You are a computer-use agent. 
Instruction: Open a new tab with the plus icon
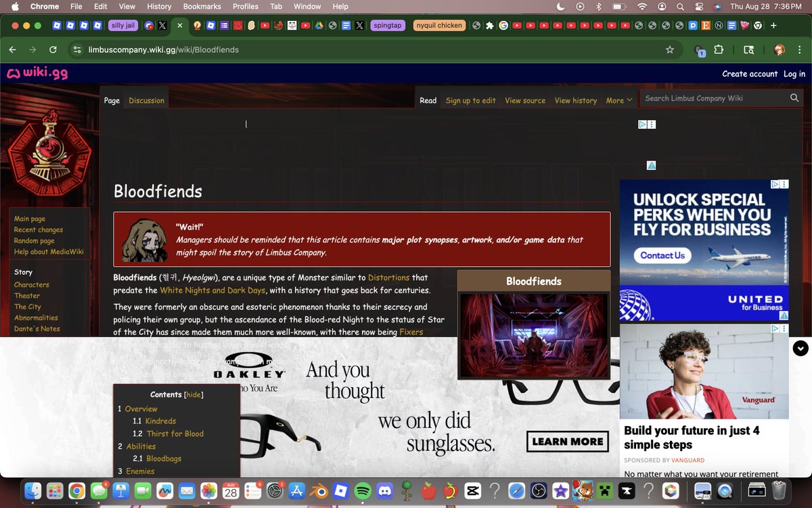click(773, 25)
